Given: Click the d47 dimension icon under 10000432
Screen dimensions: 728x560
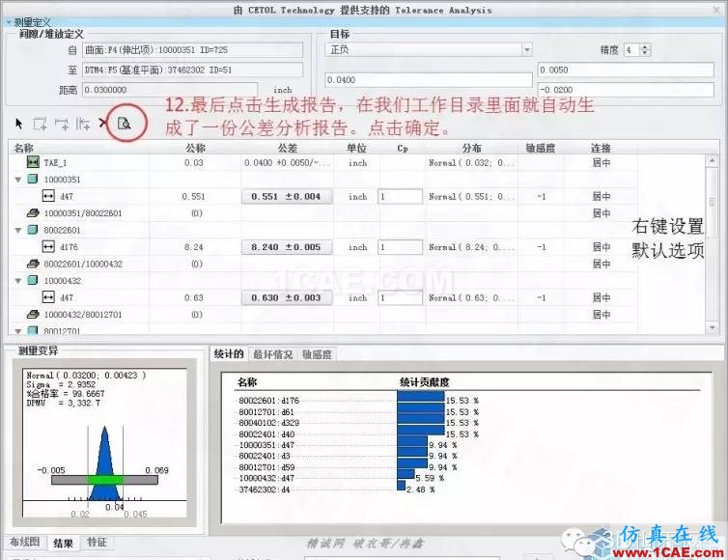Looking at the screenshot, I should coord(48,297).
